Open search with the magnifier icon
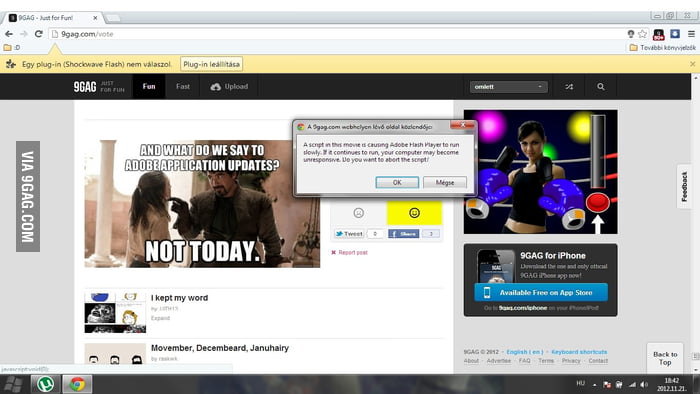 (601, 87)
